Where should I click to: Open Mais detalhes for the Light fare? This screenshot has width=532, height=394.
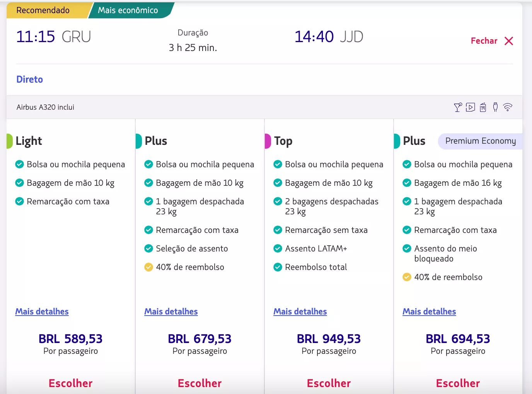[42, 311]
